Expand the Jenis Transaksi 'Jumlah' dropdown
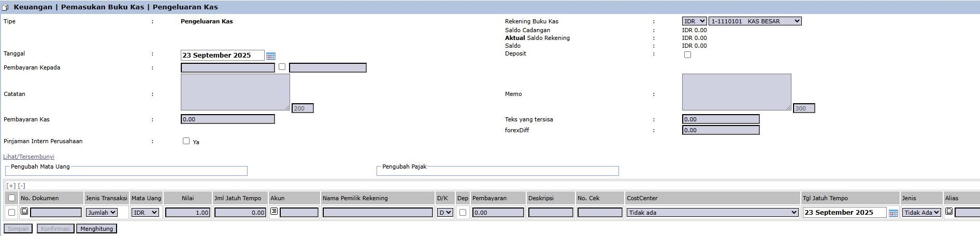 tap(102, 213)
